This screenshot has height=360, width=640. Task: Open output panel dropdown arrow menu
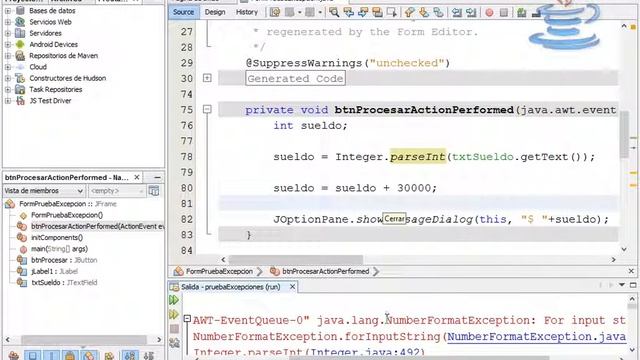[x=622, y=285]
